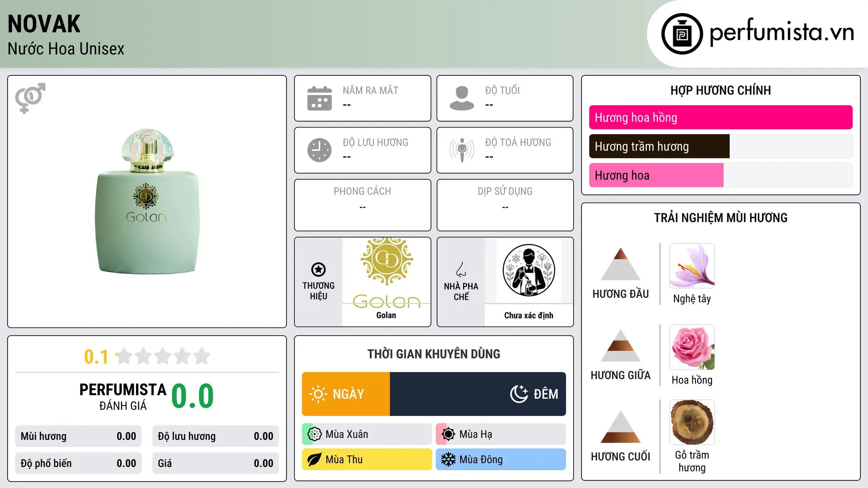The height and width of the screenshot is (488, 868).
Task: Click the Độ lưu hương score box
Action: [x=216, y=436]
